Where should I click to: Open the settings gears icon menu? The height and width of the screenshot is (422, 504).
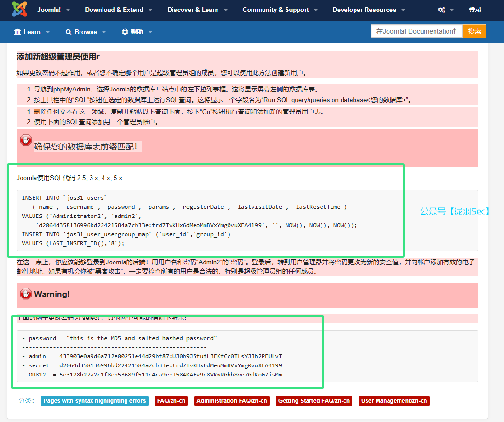click(441, 10)
